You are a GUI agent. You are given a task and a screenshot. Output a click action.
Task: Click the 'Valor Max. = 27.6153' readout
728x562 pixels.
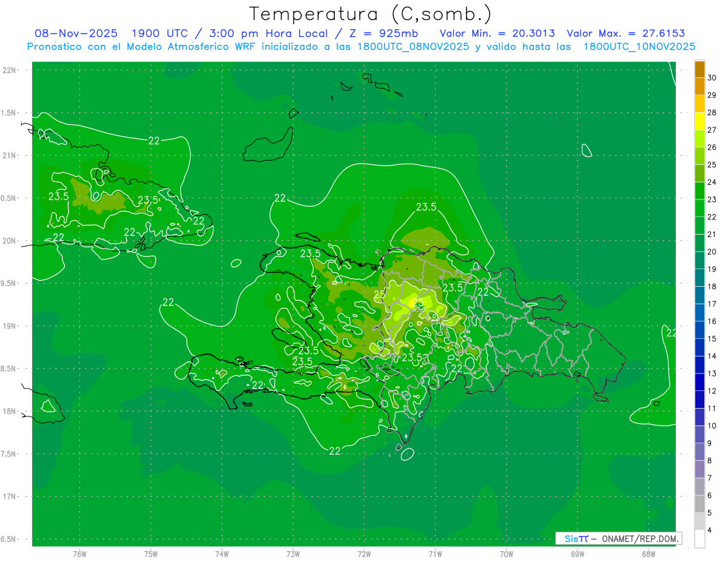tap(625, 33)
